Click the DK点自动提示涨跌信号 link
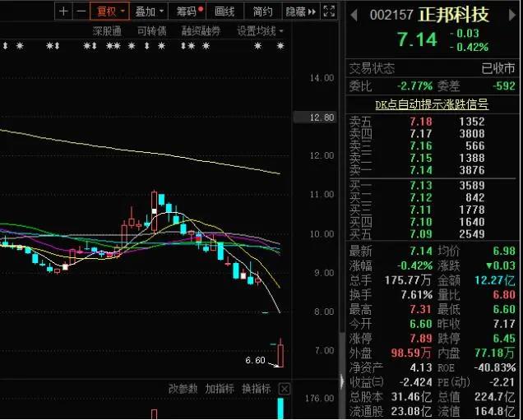Viewport: 523px width, 420px height. tap(431, 104)
